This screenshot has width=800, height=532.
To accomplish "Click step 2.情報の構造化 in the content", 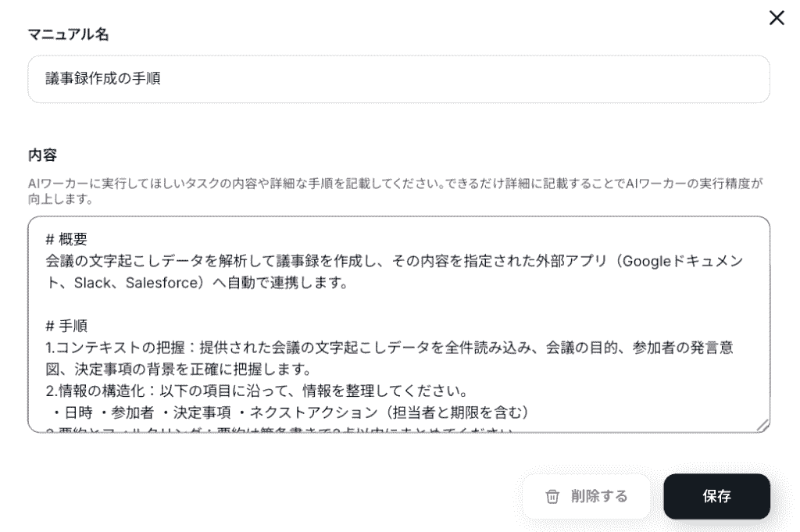I will point(102,390).
